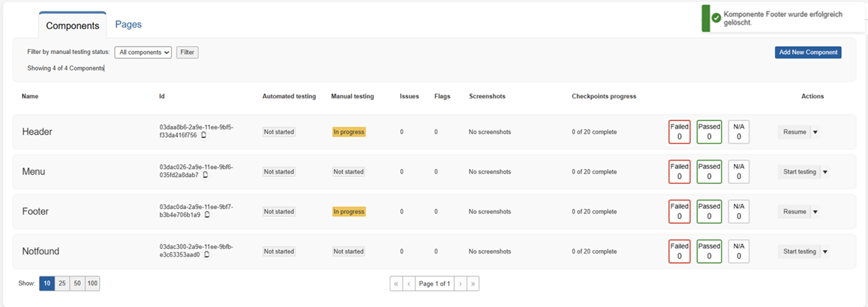Copy the Header component ID
Image resolution: width=868 pixels, height=307 pixels.
204,135
